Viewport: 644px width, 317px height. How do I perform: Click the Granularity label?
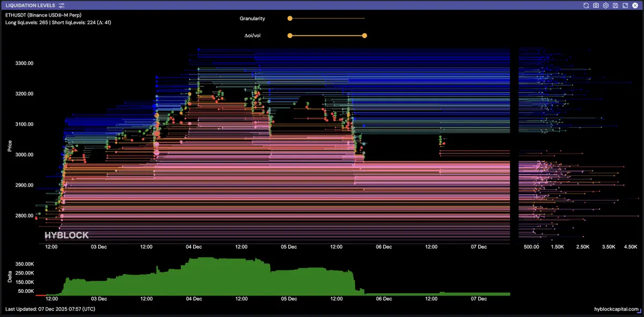pos(252,18)
